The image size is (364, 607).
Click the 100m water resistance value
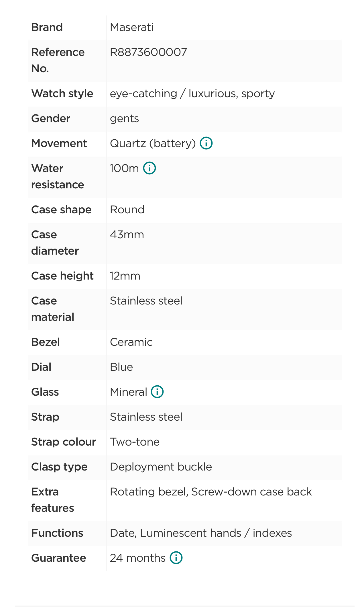point(124,168)
